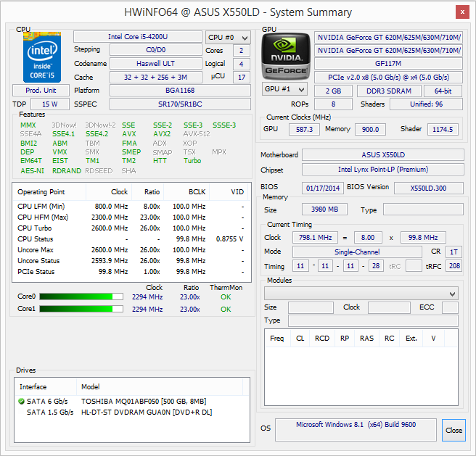Click the VID column header

(229, 191)
